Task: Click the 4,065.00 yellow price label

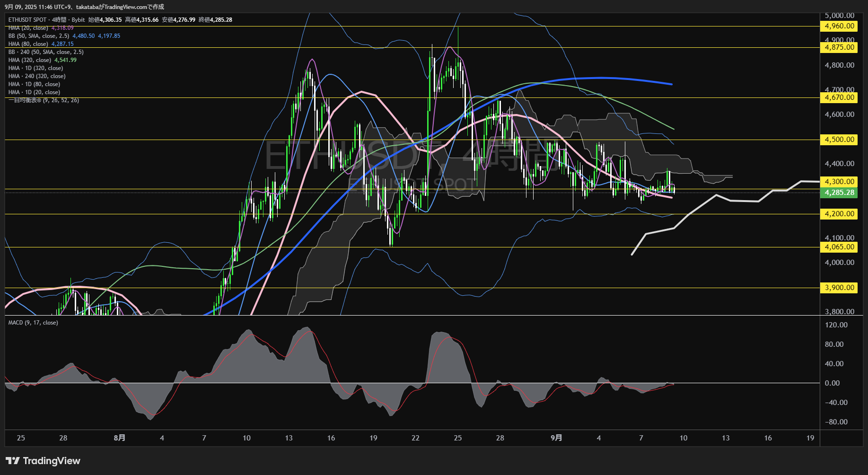Action: [839, 247]
